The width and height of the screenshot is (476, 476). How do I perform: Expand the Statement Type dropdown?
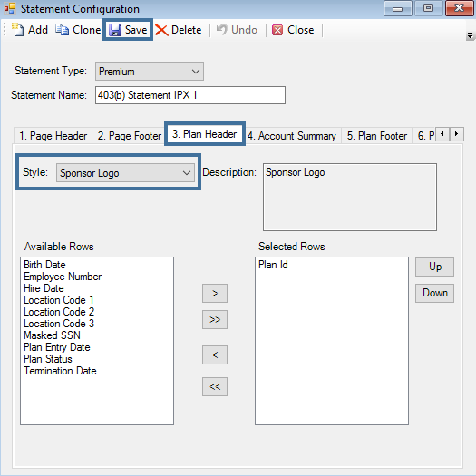click(150, 72)
